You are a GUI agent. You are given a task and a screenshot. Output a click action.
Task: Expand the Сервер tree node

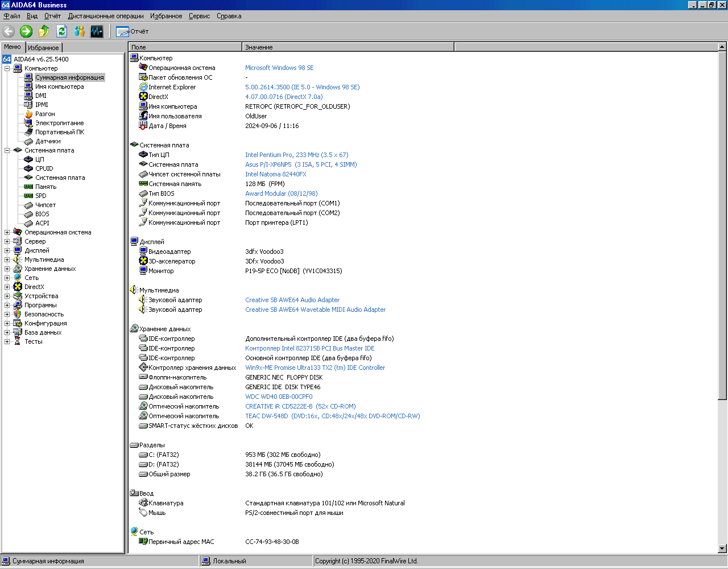[7, 241]
